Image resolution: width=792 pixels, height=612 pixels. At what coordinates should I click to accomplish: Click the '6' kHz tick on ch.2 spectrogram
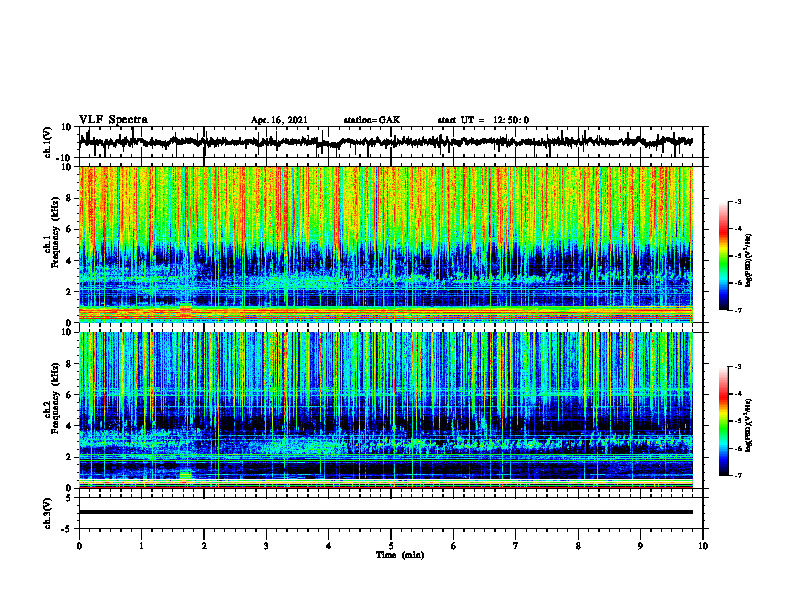pos(70,395)
